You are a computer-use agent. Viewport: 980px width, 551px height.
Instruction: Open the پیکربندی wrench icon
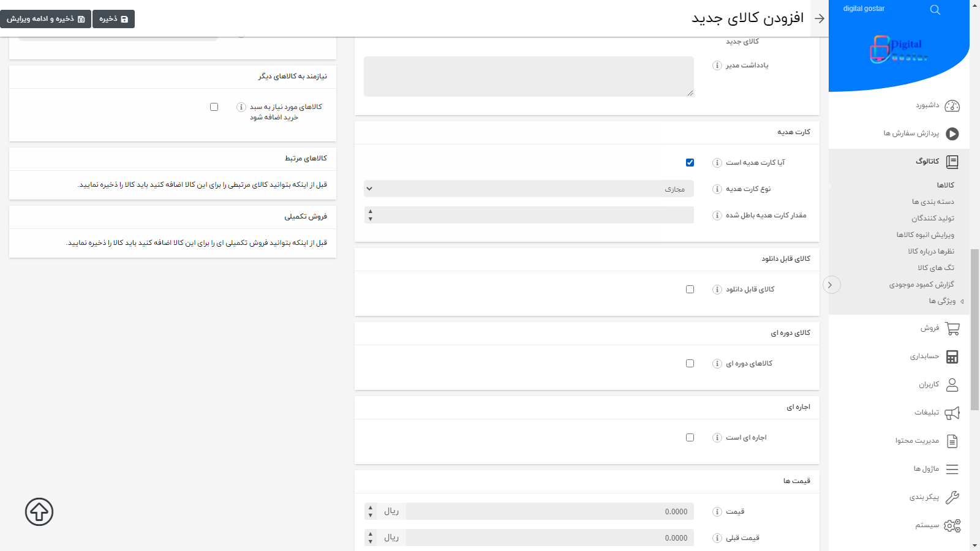(951, 497)
